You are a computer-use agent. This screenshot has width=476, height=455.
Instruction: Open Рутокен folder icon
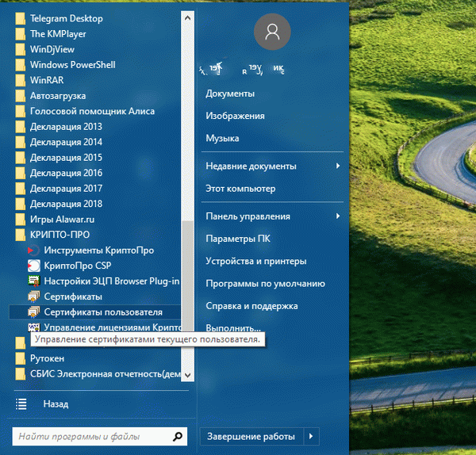point(21,358)
